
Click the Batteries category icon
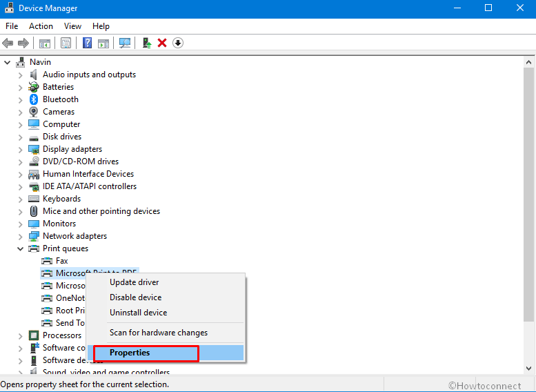pyautogui.click(x=34, y=87)
